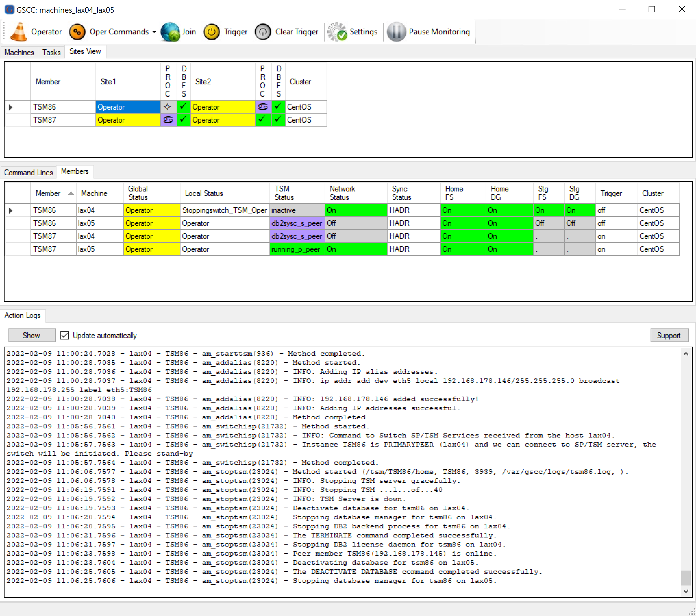Click the Support button
696x616 pixels.
coord(667,335)
